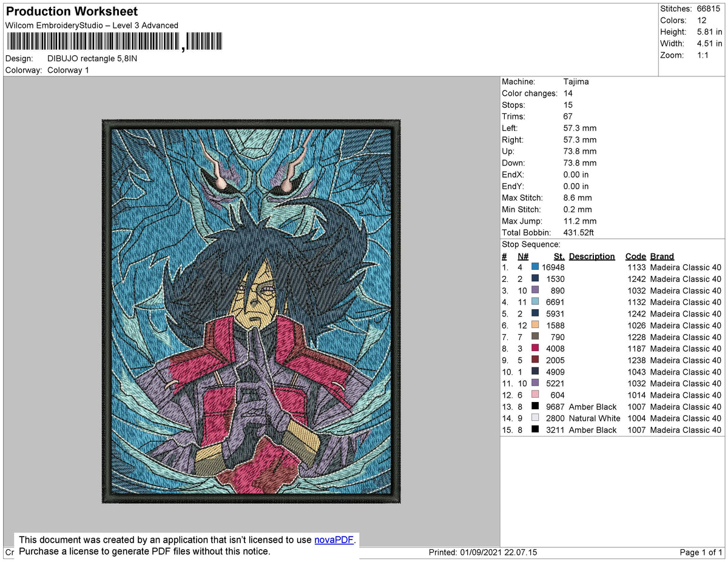Select the Amber Black swatch for stop 13

536,407
